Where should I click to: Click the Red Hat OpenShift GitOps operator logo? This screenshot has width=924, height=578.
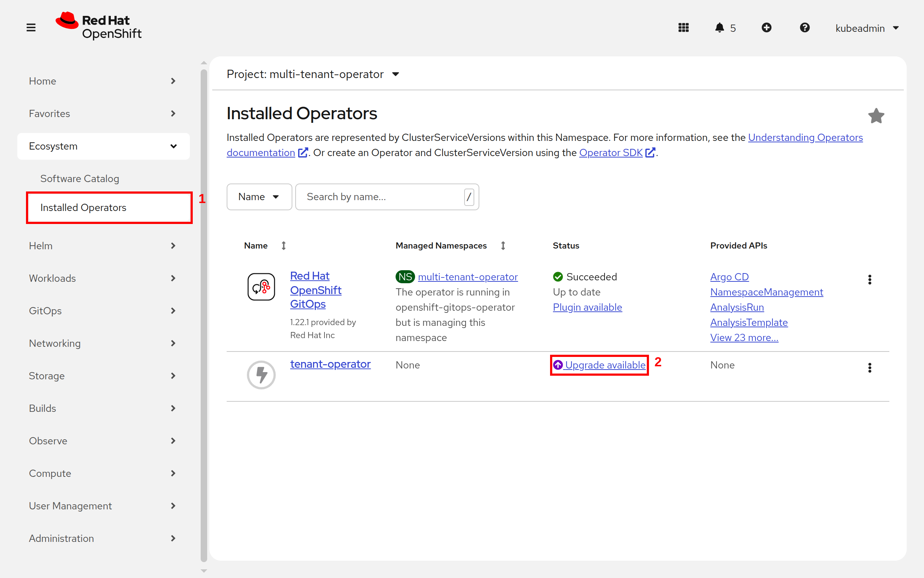click(x=261, y=287)
